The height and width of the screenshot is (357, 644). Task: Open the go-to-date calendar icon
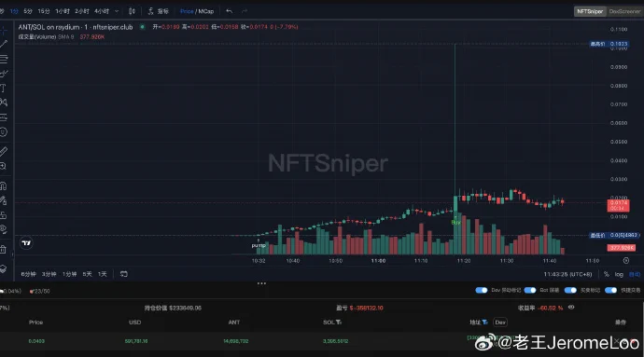click(x=123, y=274)
